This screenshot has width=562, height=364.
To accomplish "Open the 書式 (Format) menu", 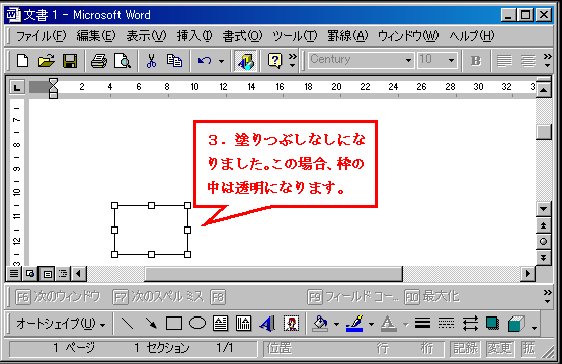I will (242, 36).
